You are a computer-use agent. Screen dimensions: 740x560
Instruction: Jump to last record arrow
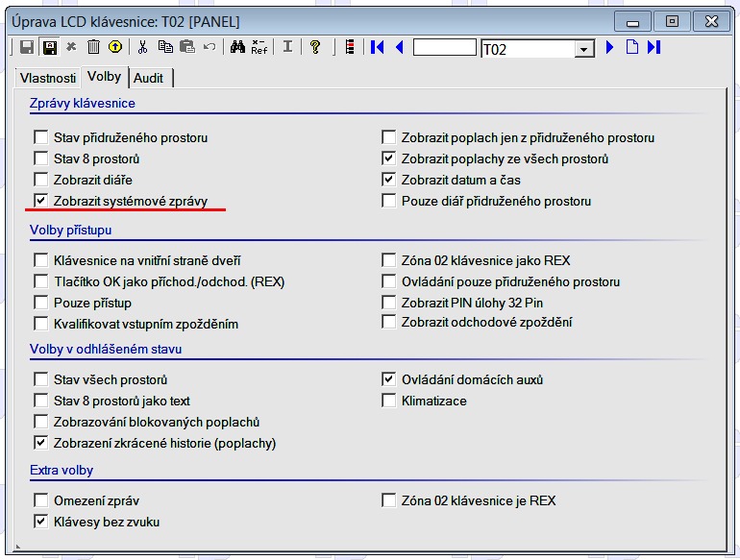coord(654,47)
